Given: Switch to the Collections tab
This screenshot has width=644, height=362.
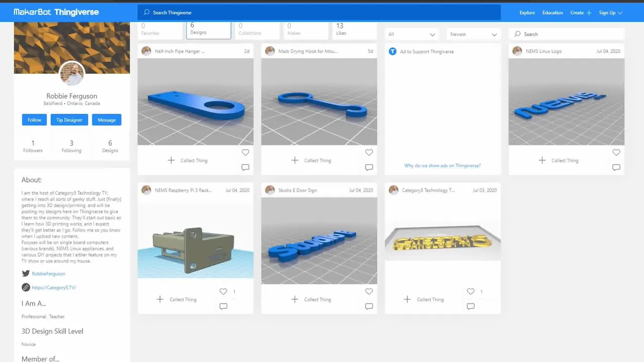Looking at the screenshot, I should [x=257, y=29].
